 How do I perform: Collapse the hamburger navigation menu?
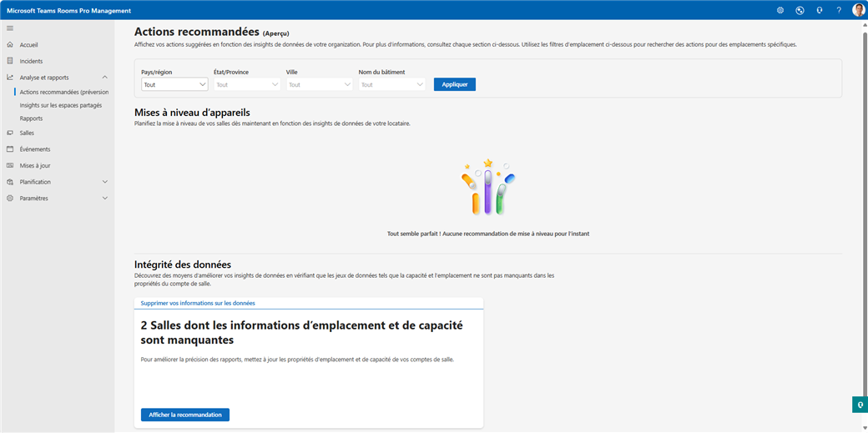coord(10,28)
